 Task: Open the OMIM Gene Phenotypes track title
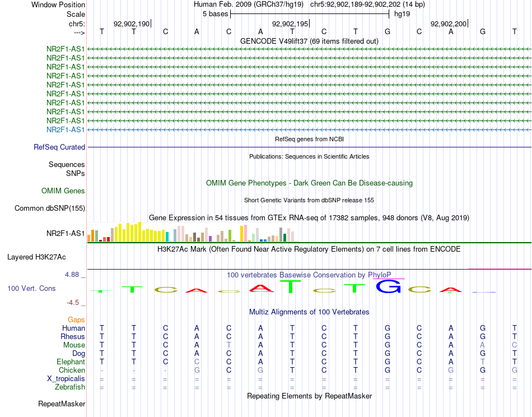[x=309, y=183]
